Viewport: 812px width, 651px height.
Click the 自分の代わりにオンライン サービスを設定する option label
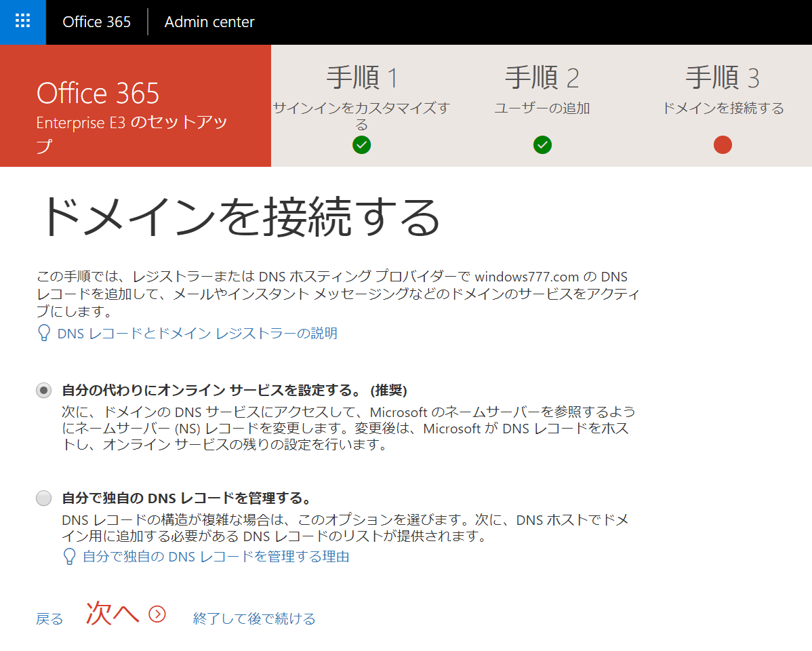tap(234, 390)
